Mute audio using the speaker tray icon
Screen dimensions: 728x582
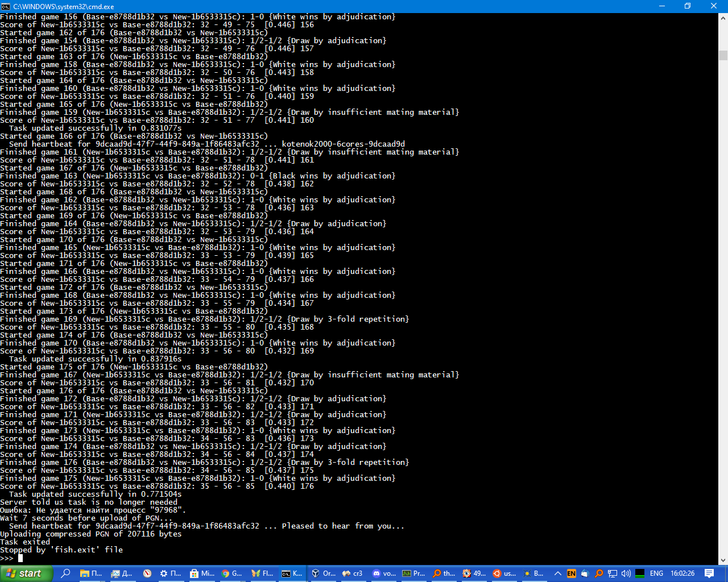click(626, 573)
